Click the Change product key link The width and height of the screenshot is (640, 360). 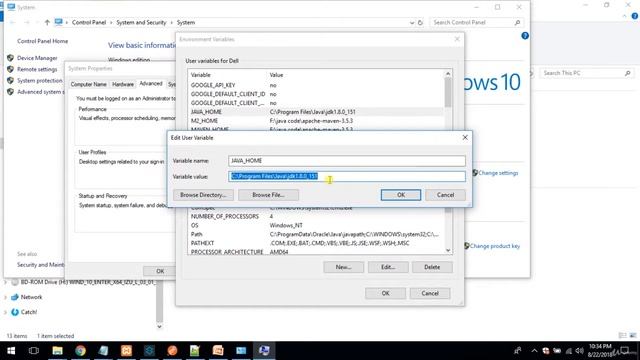495,246
